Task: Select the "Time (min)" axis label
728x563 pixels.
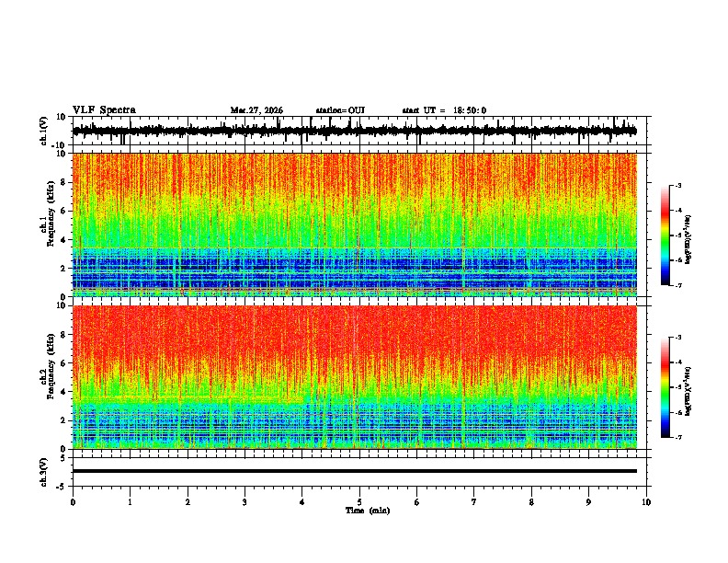Action: pos(368,511)
